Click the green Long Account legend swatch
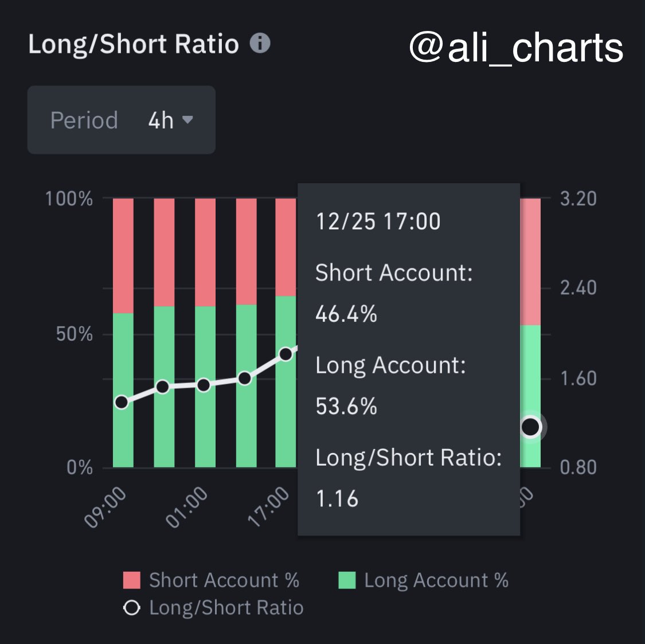 pos(347,580)
